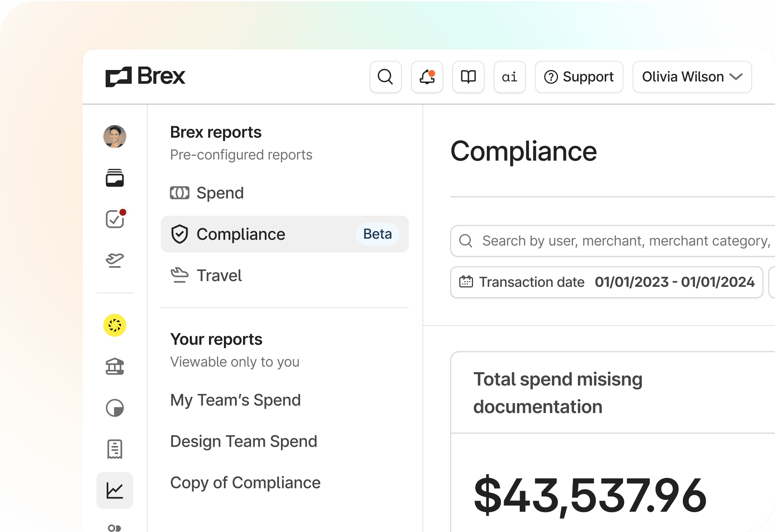The height and width of the screenshot is (532, 775).
Task: Expand the Olivia Wilson account menu
Action: click(x=692, y=77)
